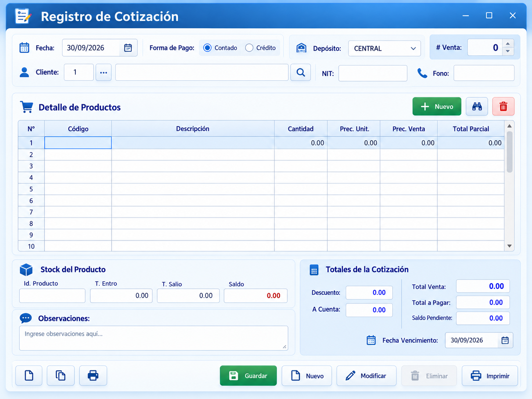
Task: Click the table scroll down arrow
Action: point(510,246)
